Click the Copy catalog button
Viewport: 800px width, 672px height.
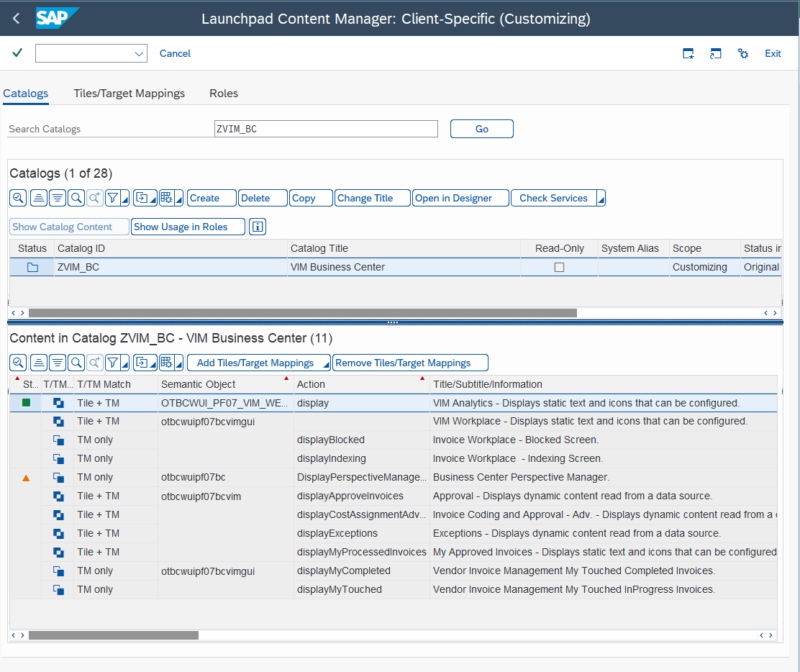(311, 198)
